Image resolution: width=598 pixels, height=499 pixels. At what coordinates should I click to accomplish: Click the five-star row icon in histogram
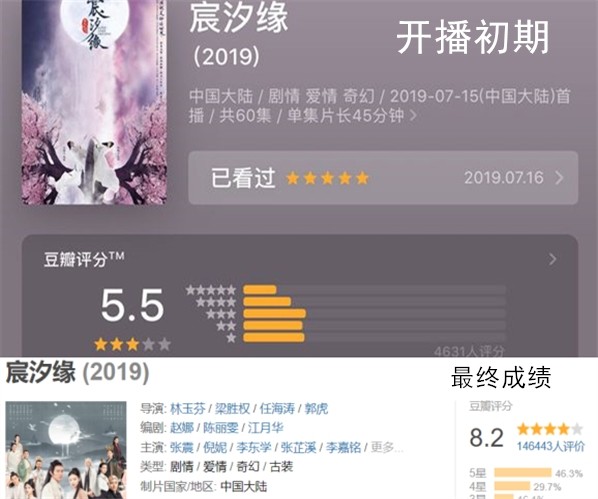(211, 290)
